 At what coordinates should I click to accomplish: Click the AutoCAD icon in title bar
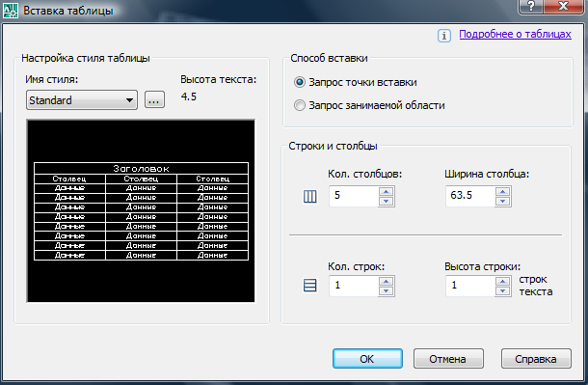point(11,10)
